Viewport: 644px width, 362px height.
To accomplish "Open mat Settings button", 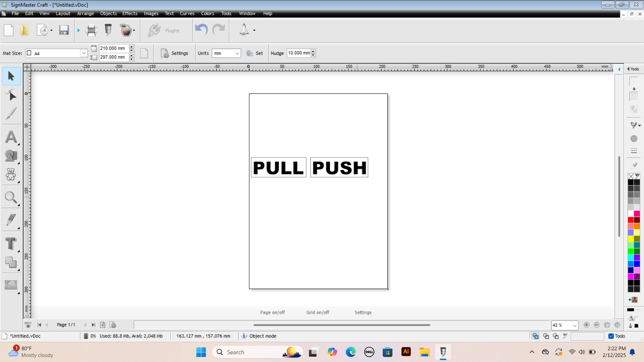I will point(174,53).
